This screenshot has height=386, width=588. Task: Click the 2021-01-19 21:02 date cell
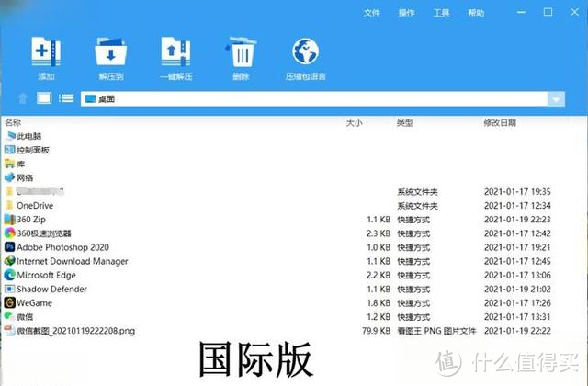click(517, 289)
